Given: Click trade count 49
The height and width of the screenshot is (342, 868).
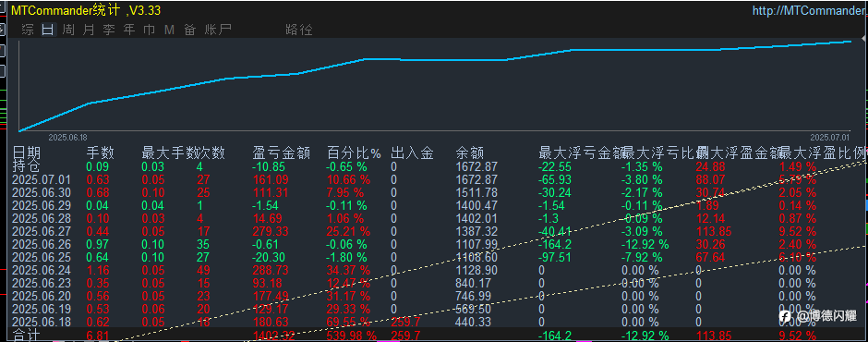Looking at the screenshot, I should 204,270.
